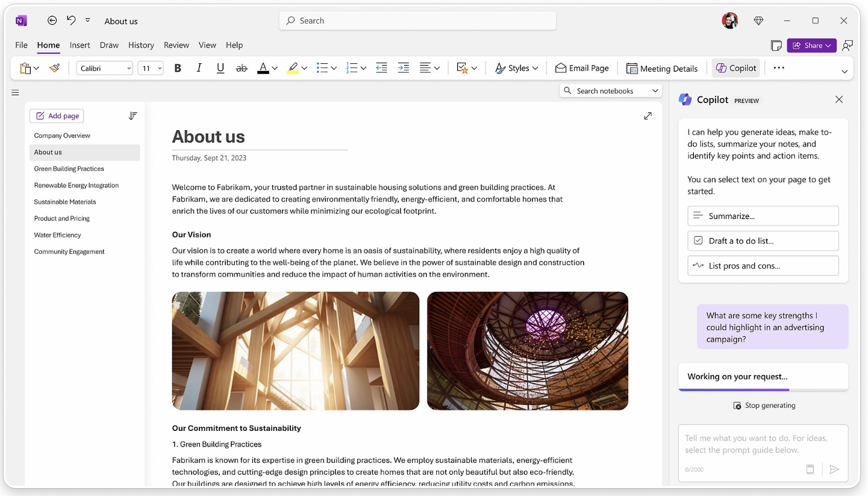This screenshot has width=868, height=496.
Task: Switch to the Draw ribbon tab
Action: click(x=109, y=45)
